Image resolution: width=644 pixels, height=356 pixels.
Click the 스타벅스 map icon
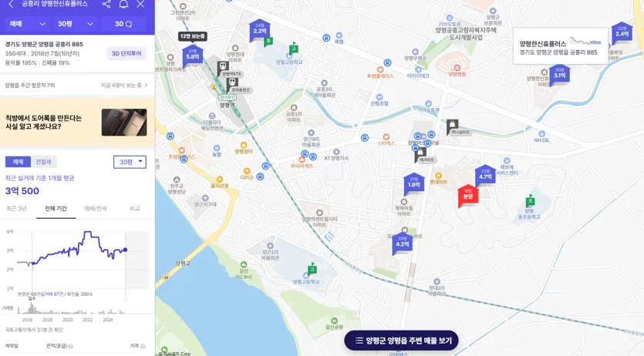pos(386,136)
